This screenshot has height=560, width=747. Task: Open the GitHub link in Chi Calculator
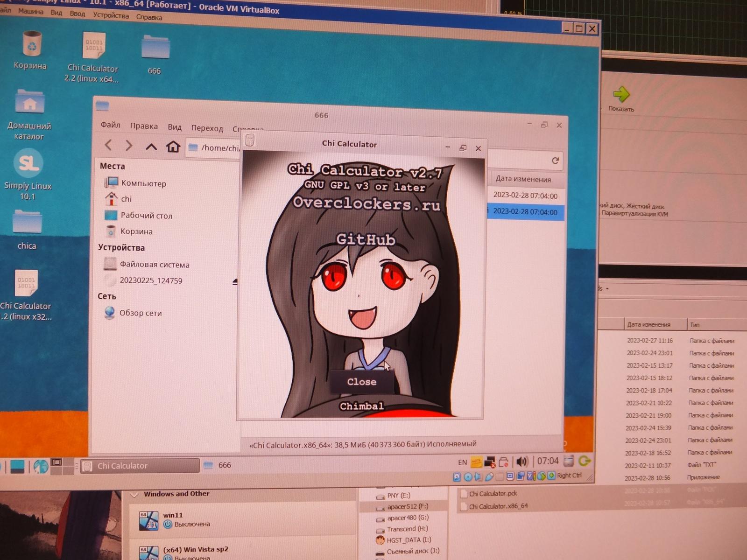(x=366, y=239)
